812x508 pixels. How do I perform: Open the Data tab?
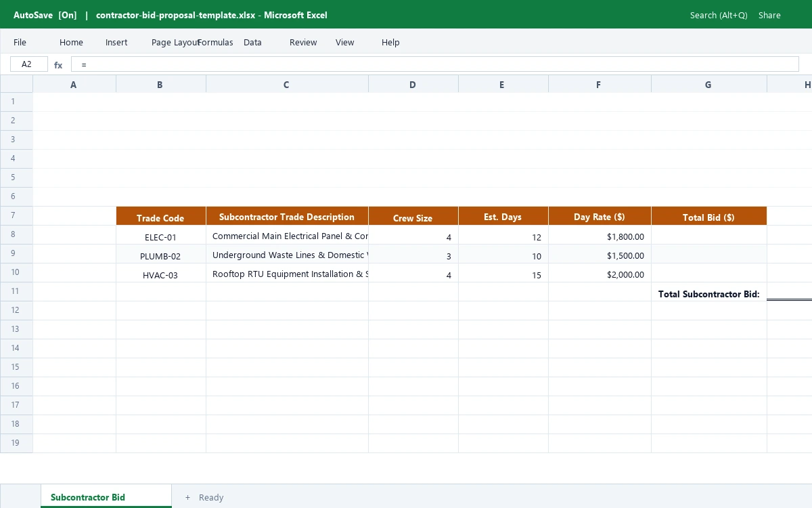pyautogui.click(x=252, y=42)
